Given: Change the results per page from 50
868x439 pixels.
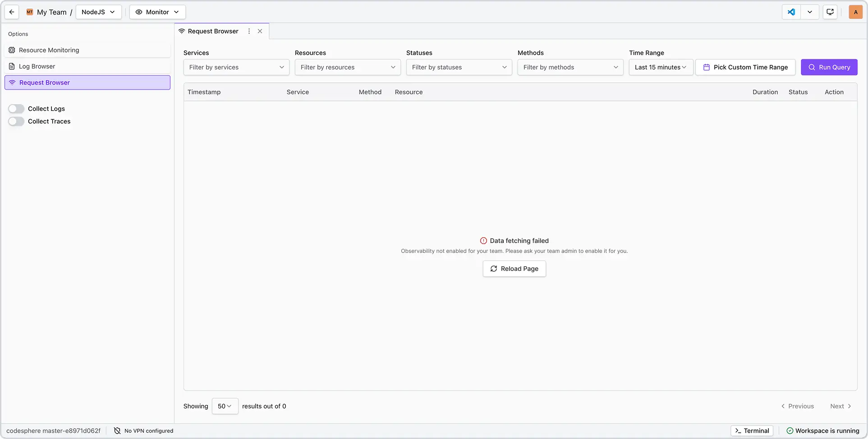Looking at the screenshot, I should pos(225,406).
